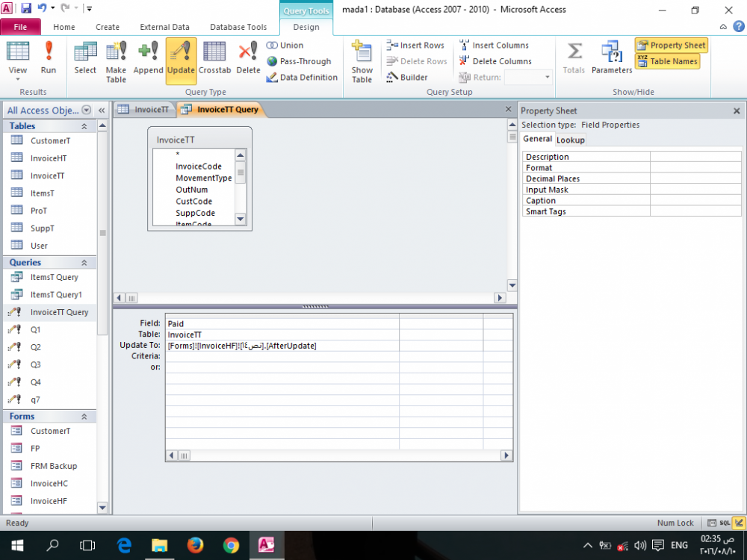Open Access Help question mark icon
This screenshot has width=747, height=560.
(x=739, y=26)
